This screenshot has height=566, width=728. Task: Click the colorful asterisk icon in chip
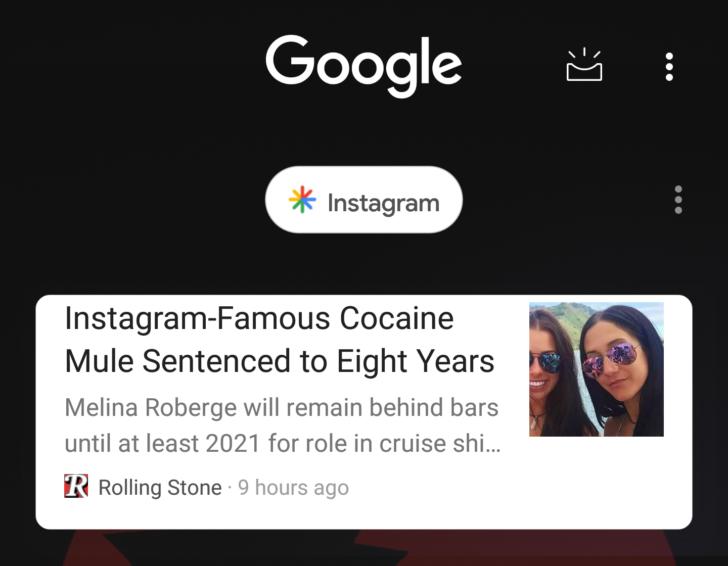(302, 200)
